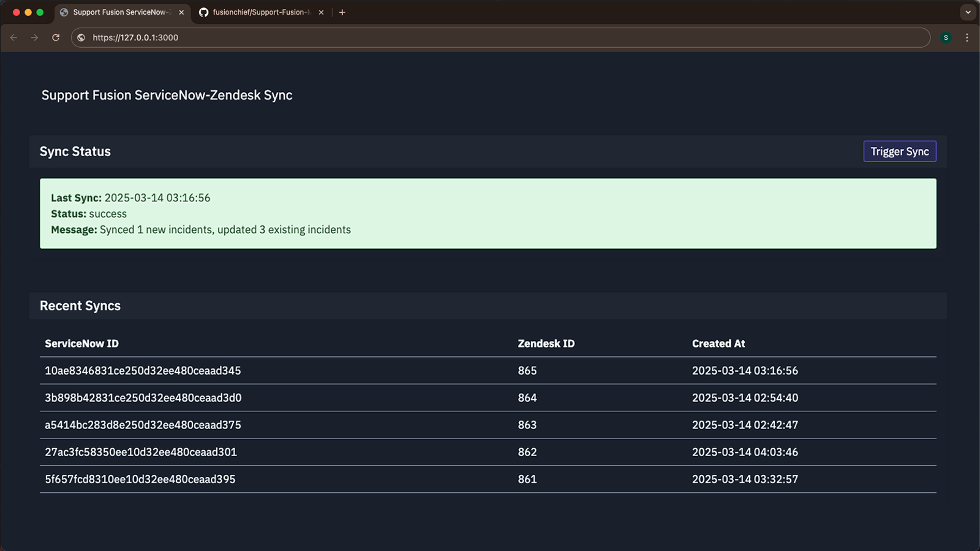Close the fusionchief GitHub tab
The image size is (980, 551).
(321, 12)
